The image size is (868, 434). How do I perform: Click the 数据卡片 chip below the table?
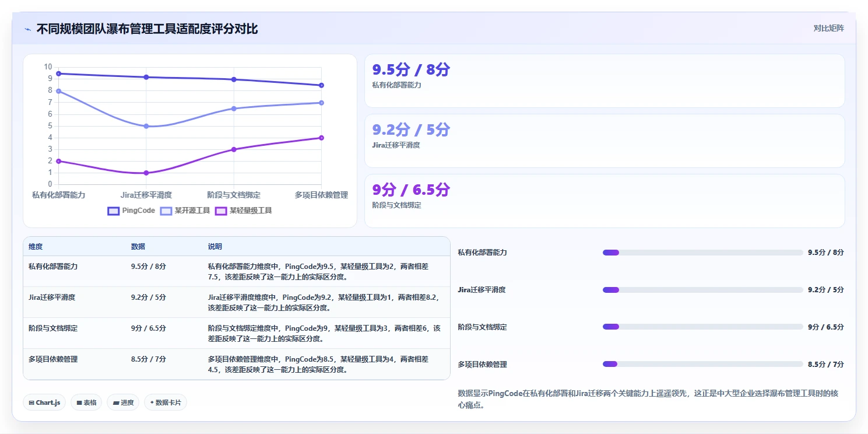[166, 402]
